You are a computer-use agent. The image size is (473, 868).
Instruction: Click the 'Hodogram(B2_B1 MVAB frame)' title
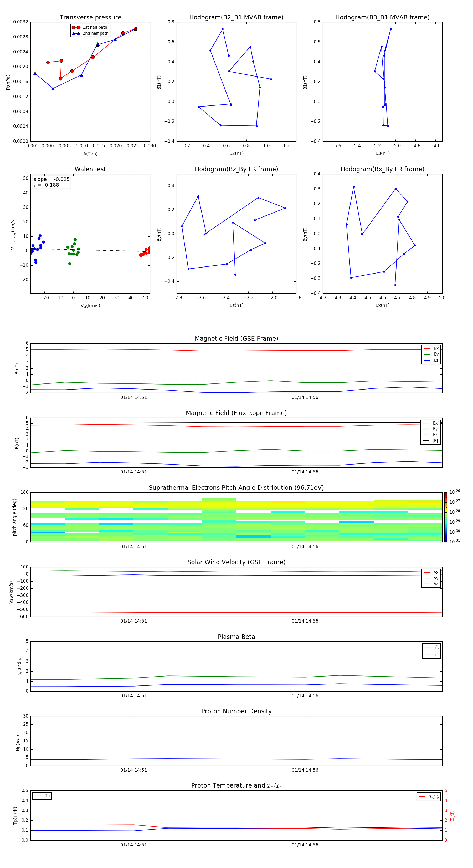click(236, 18)
